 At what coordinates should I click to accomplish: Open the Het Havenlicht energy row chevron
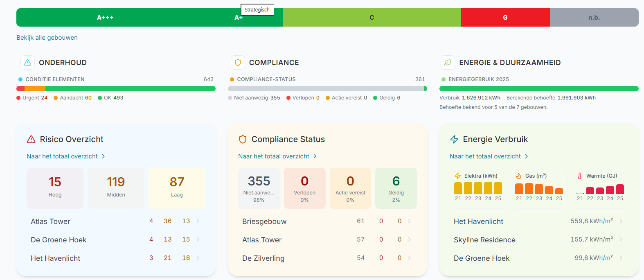click(x=621, y=221)
